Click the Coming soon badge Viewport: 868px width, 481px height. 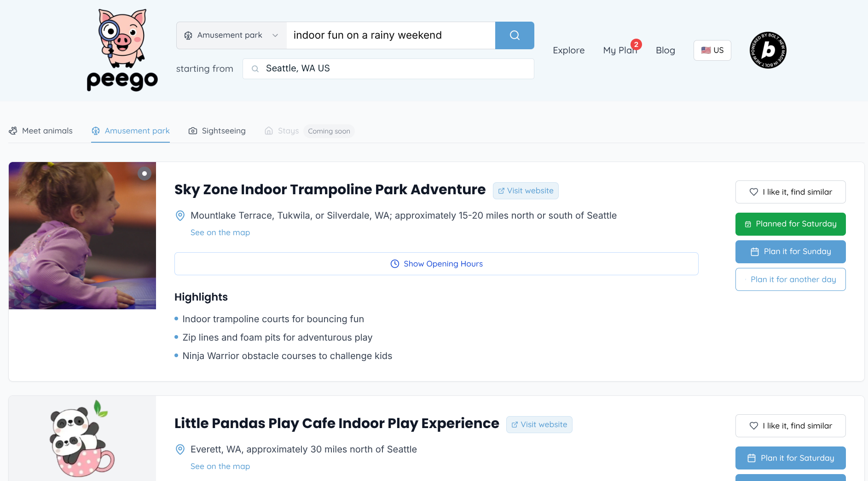click(x=329, y=131)
